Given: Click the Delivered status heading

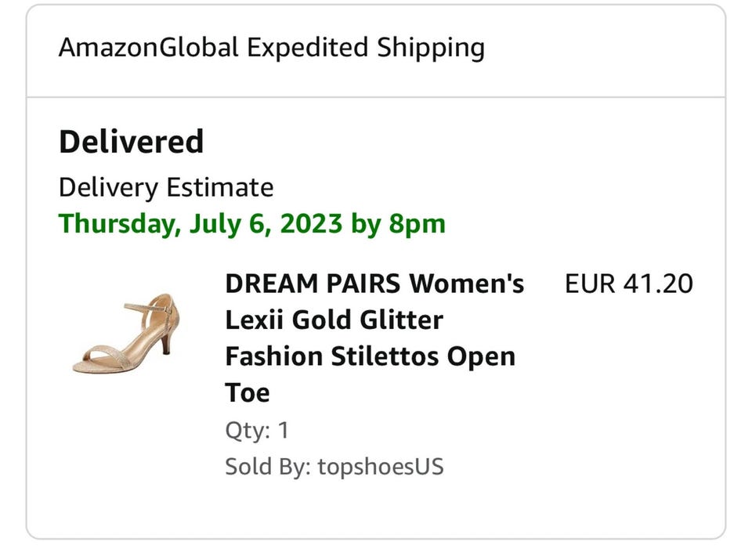Looking at the screenshot, I should pos(131,142).
